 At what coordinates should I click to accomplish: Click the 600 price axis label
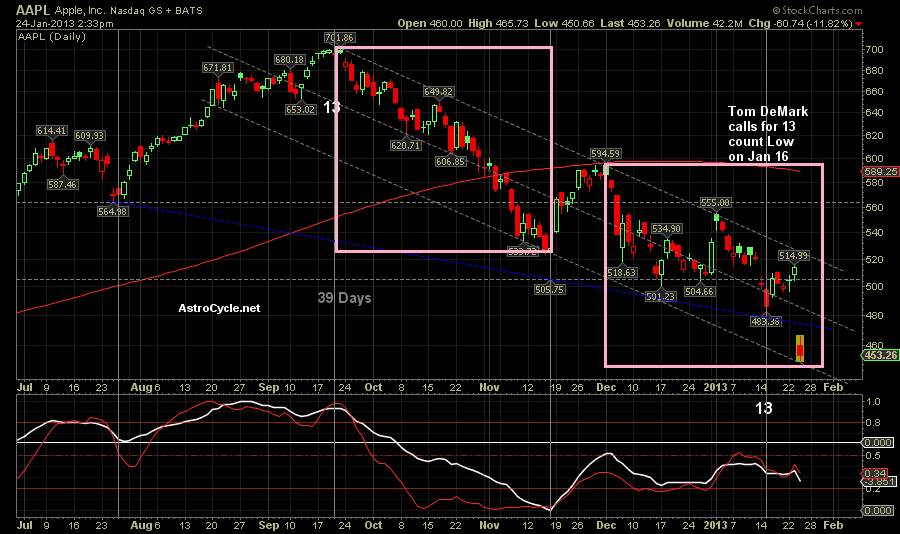click(874, 159)
